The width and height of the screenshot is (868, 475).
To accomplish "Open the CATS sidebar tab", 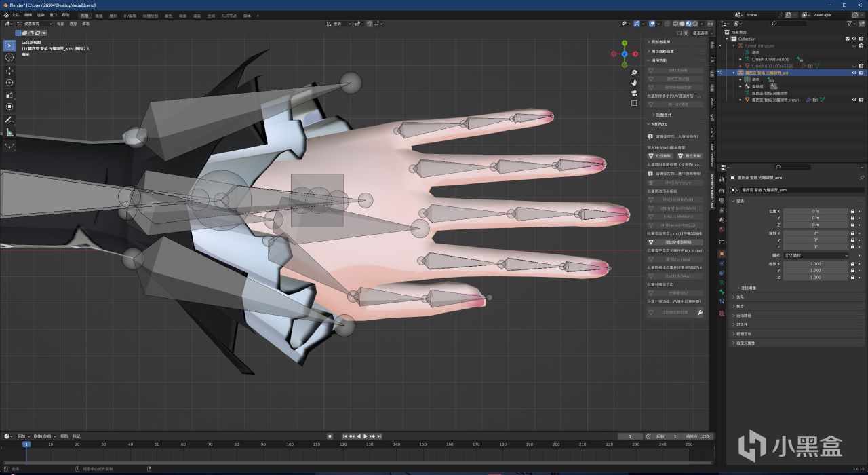I will coord(712,132).
